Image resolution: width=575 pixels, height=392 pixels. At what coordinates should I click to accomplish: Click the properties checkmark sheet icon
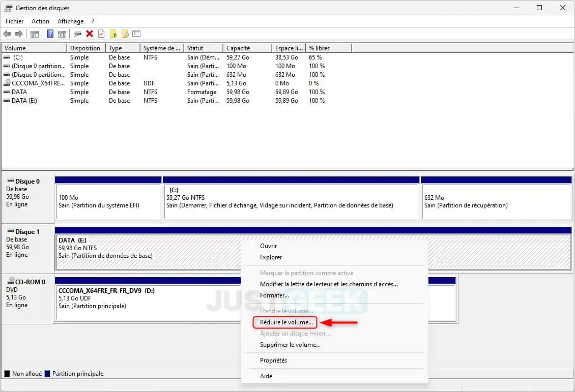(101, 34)
